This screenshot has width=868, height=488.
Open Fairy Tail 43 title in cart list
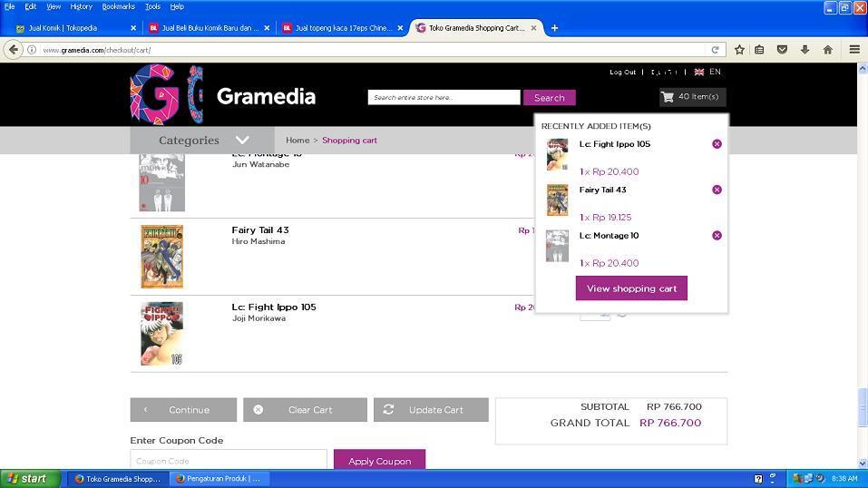(x=260, y=229)
